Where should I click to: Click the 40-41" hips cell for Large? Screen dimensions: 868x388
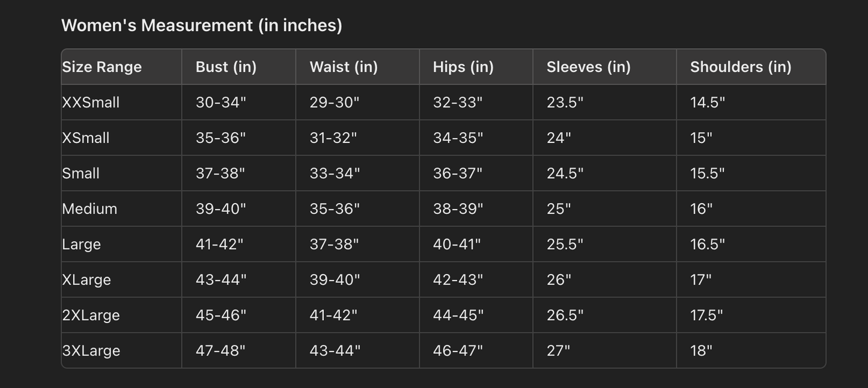coord(457,244)
